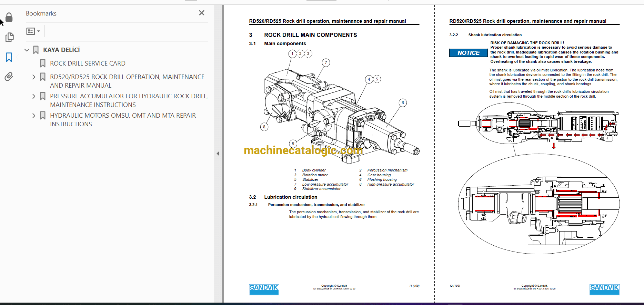Viewport: 644px width, 305px height.
Task: Click 'RISK OF DAMAGING THE ROCK DRILL!' warning
Action: [x=527, y=43]
